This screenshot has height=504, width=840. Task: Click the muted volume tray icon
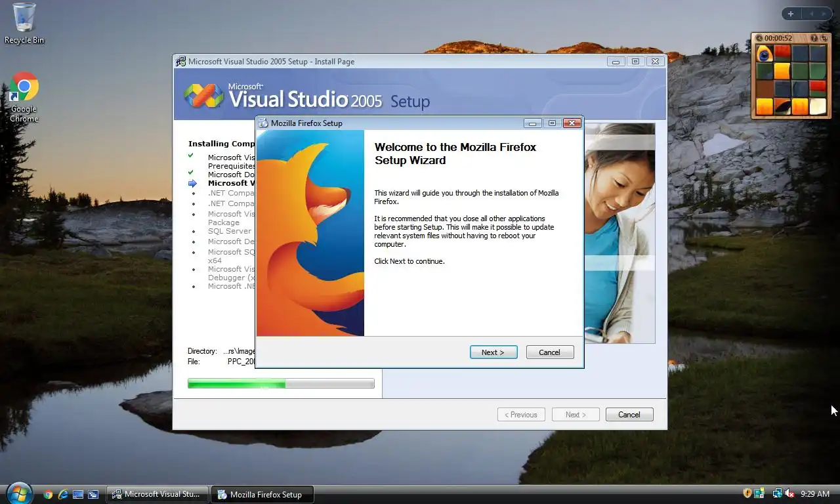(789, 493)
